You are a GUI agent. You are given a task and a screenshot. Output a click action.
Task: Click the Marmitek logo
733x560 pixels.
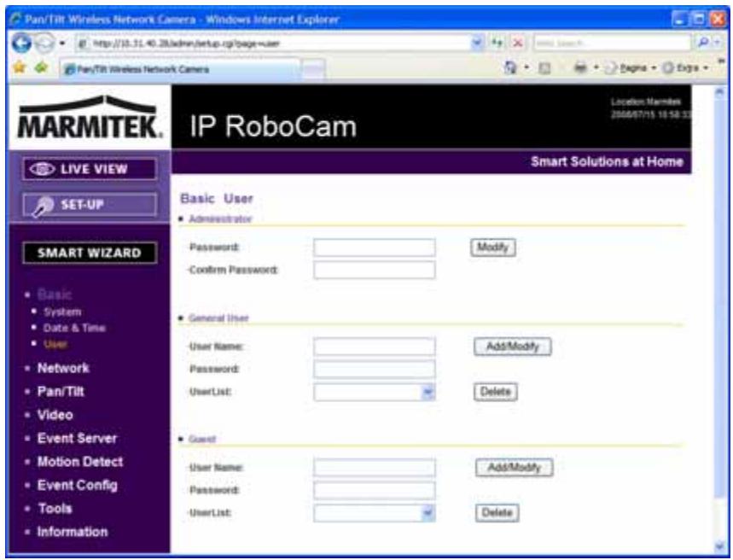[x=90, y=117]
